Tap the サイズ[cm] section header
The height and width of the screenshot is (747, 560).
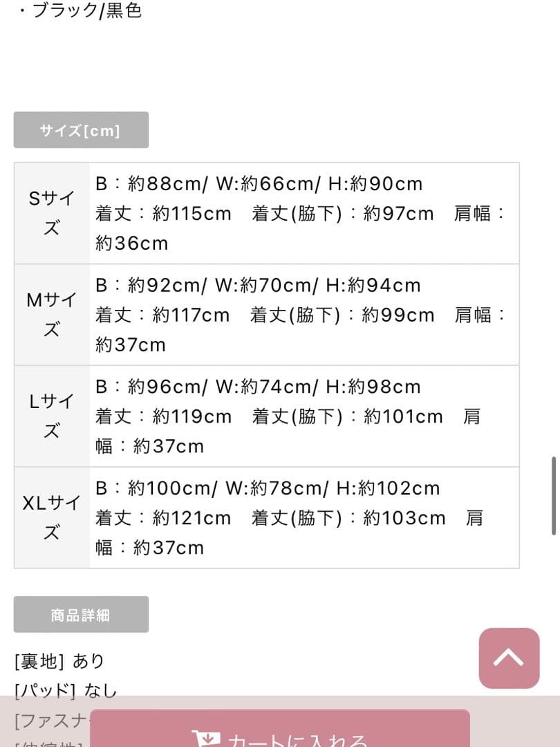[x=81, y=130]
